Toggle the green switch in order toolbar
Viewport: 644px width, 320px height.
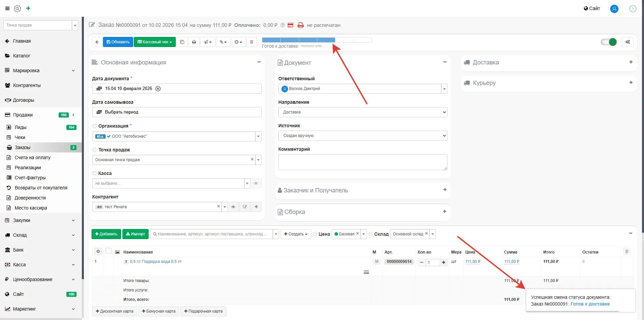(x=608, y=42)
